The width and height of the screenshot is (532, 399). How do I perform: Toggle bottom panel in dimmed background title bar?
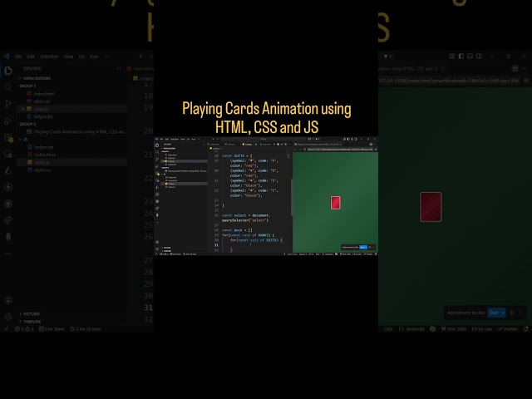click(x=470, y=56)
